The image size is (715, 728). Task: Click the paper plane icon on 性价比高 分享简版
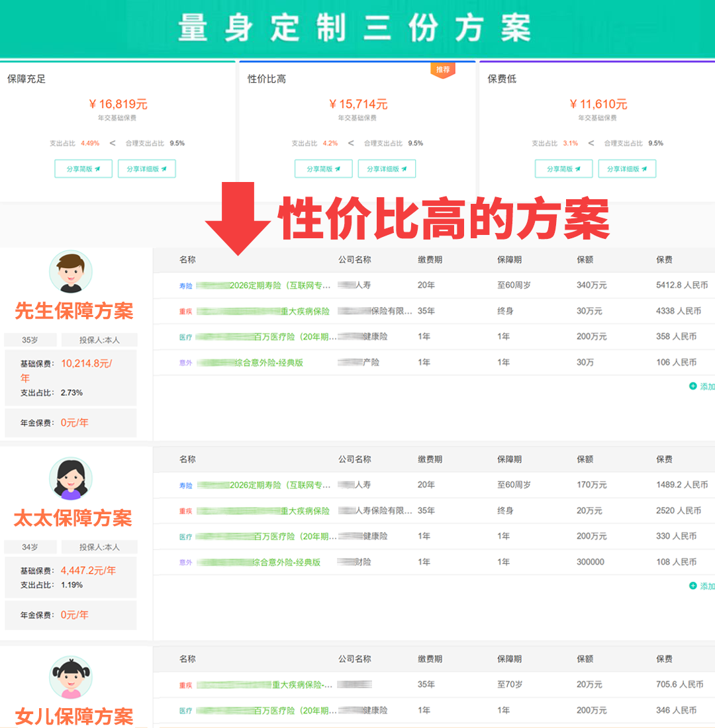click(338, 169)
